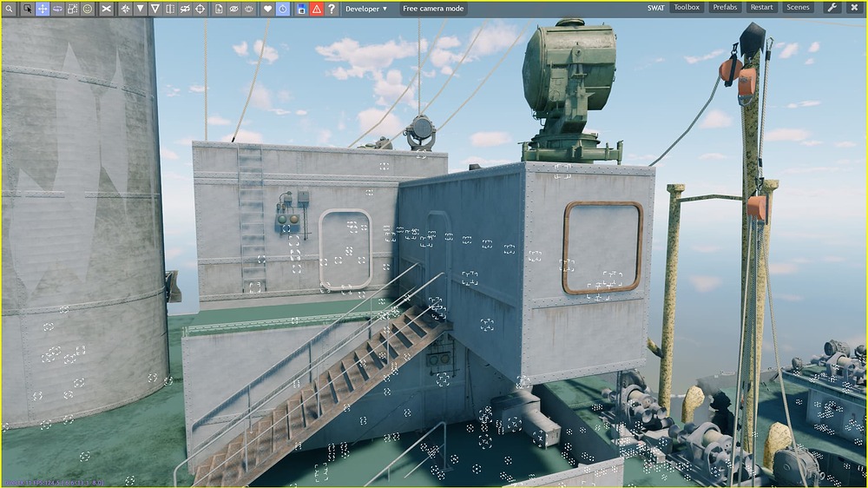Click the crossed tools icon
The height and width of the screenshot is (488, 868).
click(x=106, y=9)
